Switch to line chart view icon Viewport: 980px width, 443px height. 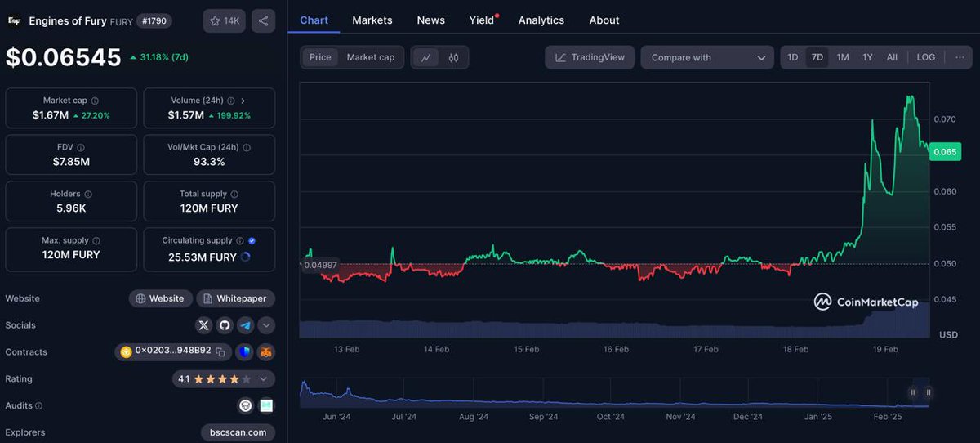coord(426,57)
